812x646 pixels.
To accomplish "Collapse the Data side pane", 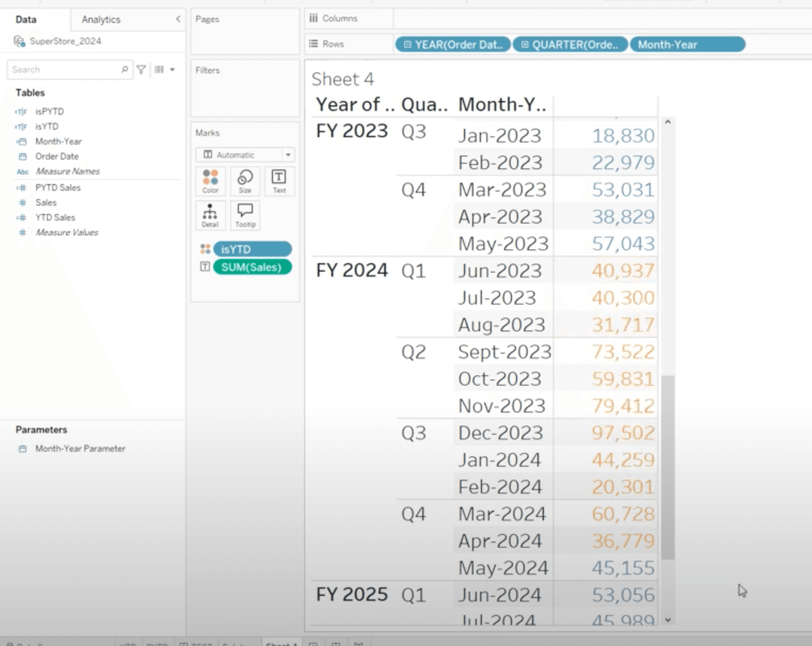I will click(x=178, y=19).
